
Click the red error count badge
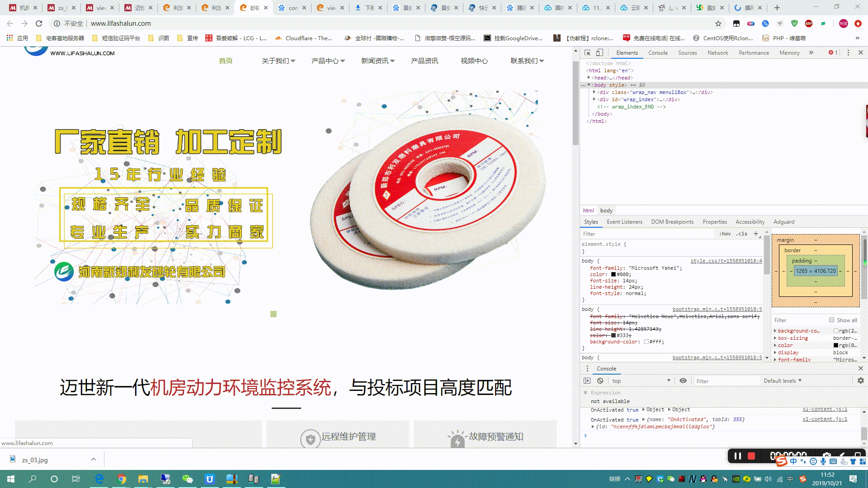pos(833,53)
